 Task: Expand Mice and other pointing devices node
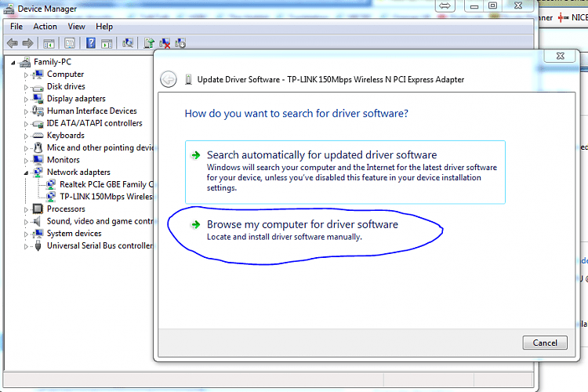pos(26,148)
